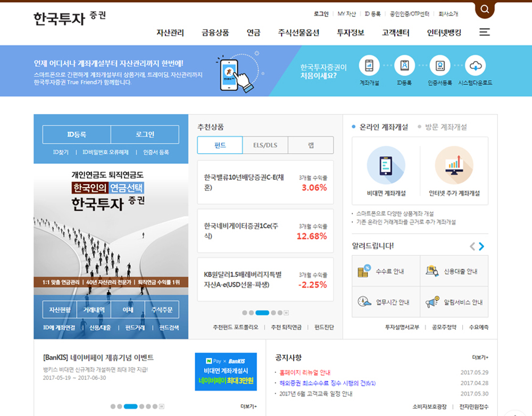Pause the 추천상품 carousel
This screenshot has width=532, height=416.
(286, 313)
